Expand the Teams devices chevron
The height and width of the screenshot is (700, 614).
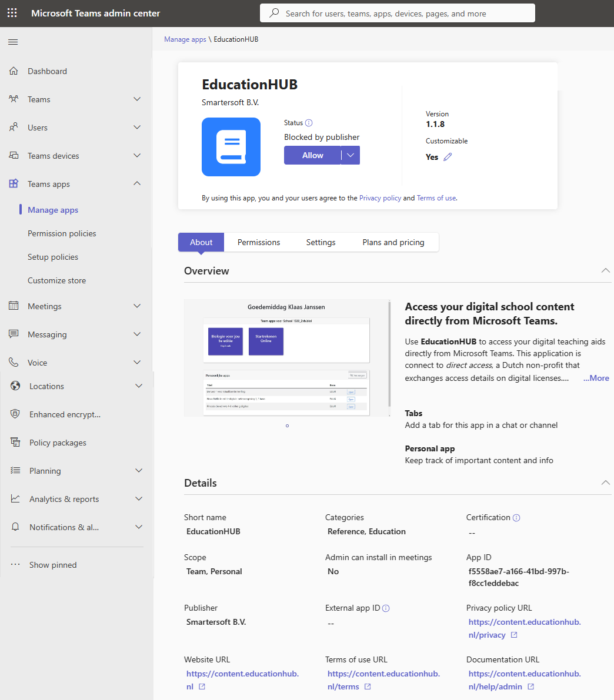pos(137,155)
